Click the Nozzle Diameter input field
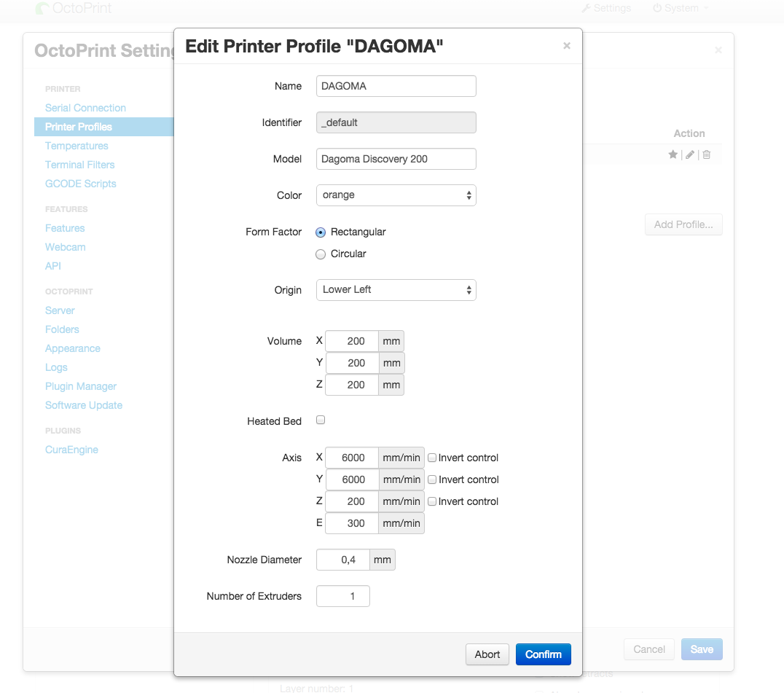The height and width of the screenshot is (693, 784). click(343, 560)
